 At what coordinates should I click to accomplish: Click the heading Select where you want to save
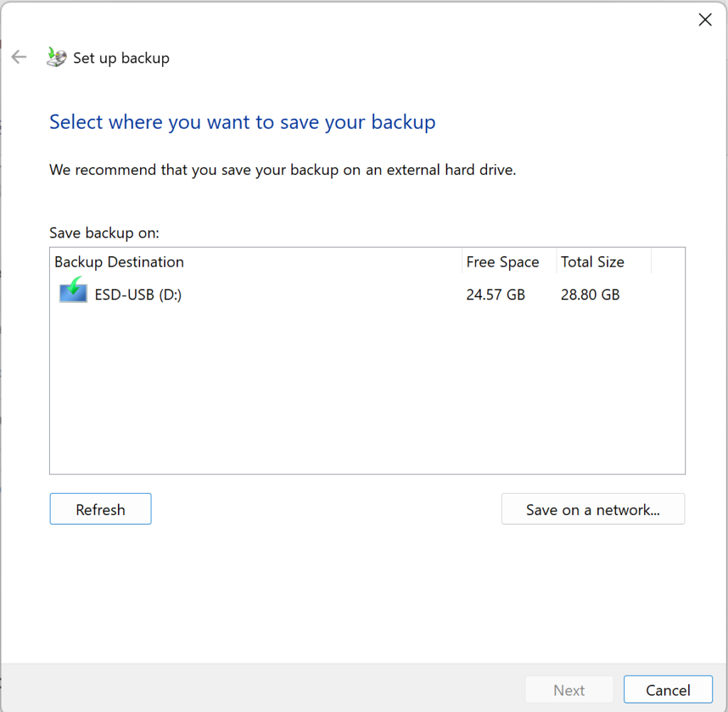[242, 122]
